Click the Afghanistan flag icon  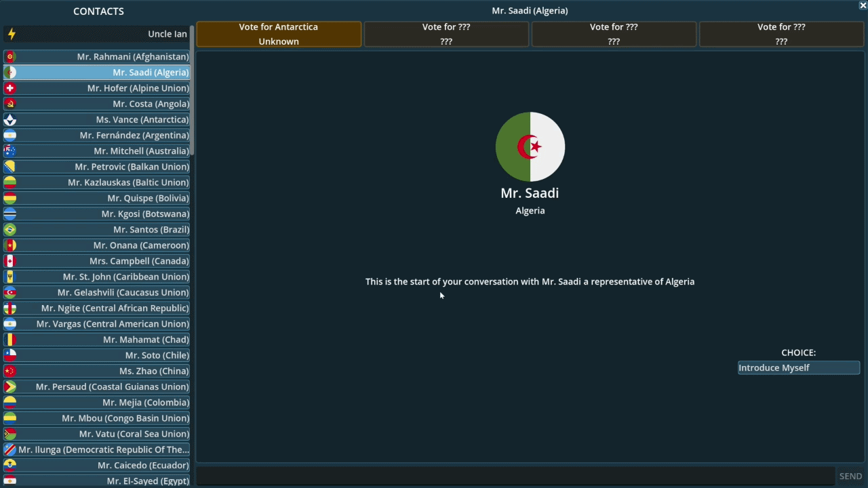[x=10, y=57]
